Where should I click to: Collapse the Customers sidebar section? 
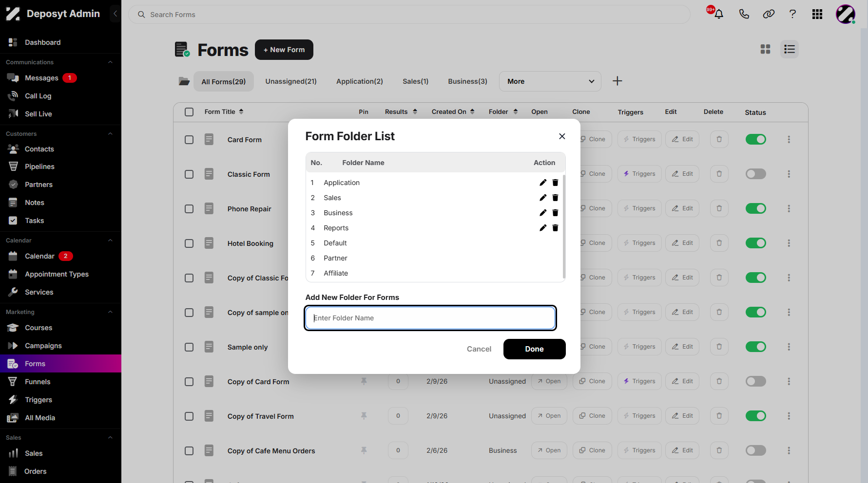[110, 134]
